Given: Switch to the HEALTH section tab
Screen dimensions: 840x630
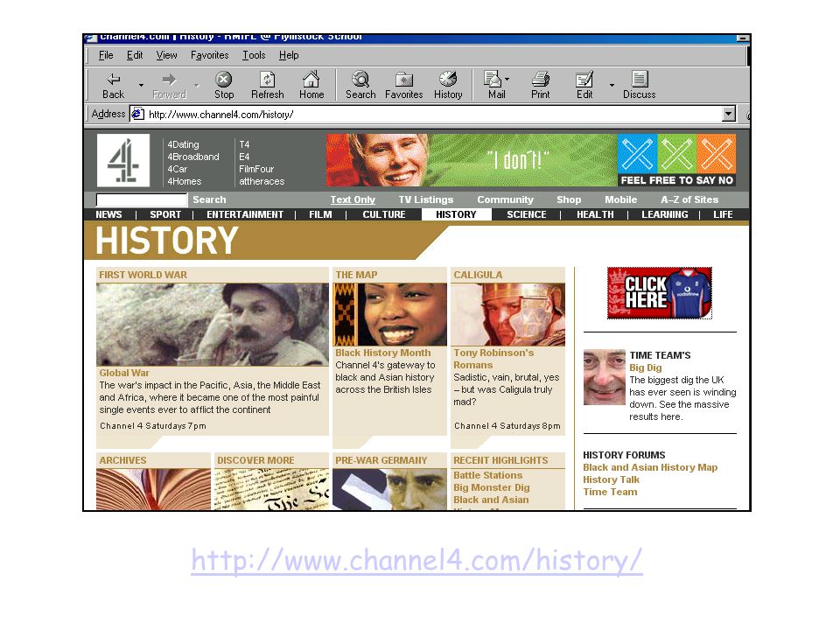Looking at the screenshot, I should [x=595, y=214].
